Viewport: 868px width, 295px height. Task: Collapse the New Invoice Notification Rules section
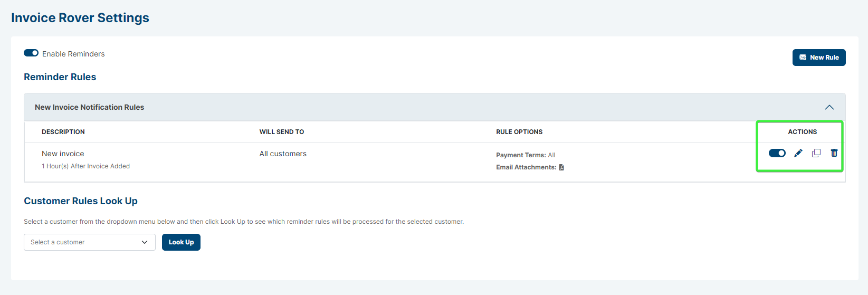click(x=829, y=107)
